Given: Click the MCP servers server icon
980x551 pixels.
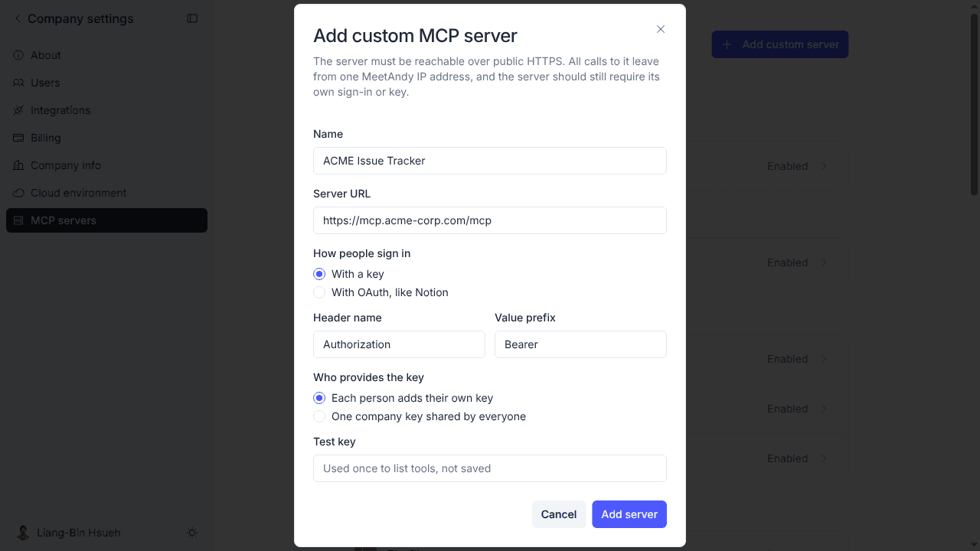Looking at the screenshot, I should tap(18, 220).
